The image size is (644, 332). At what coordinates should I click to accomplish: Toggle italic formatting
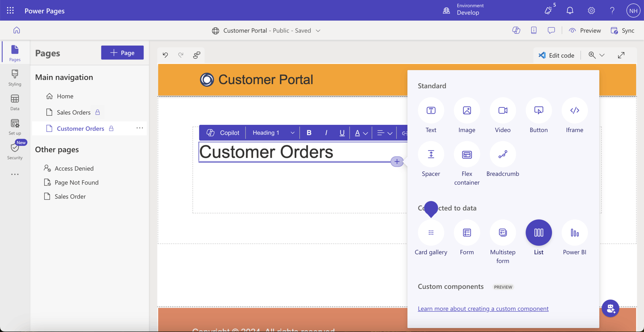(x=326, y=133)
